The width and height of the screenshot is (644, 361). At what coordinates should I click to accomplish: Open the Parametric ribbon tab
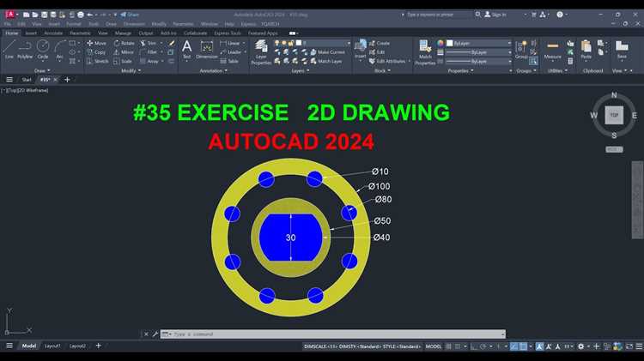[80, 33]
